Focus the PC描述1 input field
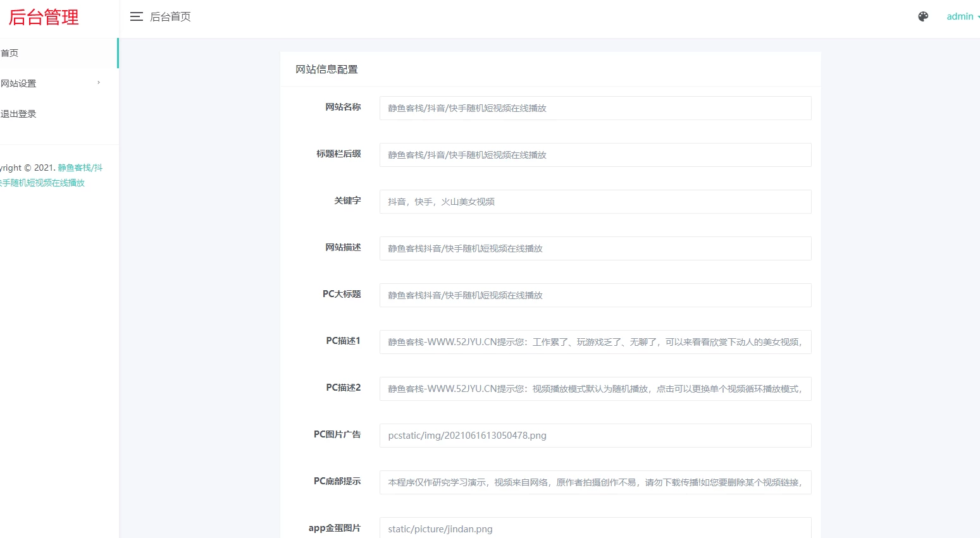The image size is (980, 538). pyautogui.click(x=595, y=342)
